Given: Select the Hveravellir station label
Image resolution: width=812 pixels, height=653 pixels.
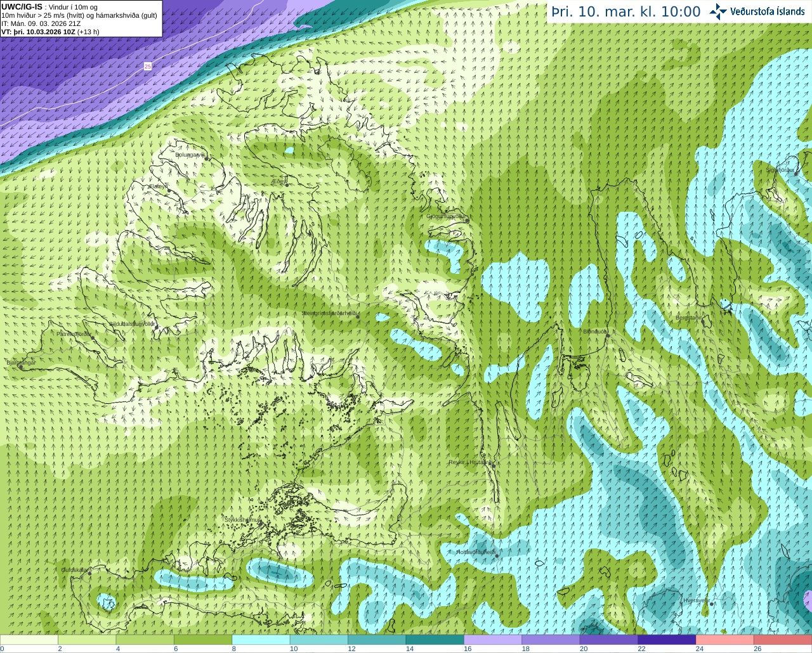Looking at the screenshot, I should [x=696, y=600].
